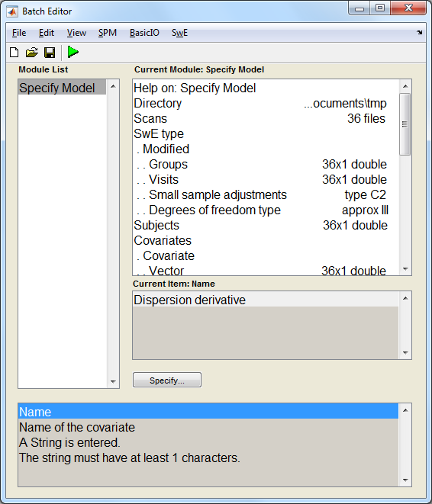This screenshot has width=432, height=504.
Task: Click the current module scrollbar thumb
Action: pos(405,124)
